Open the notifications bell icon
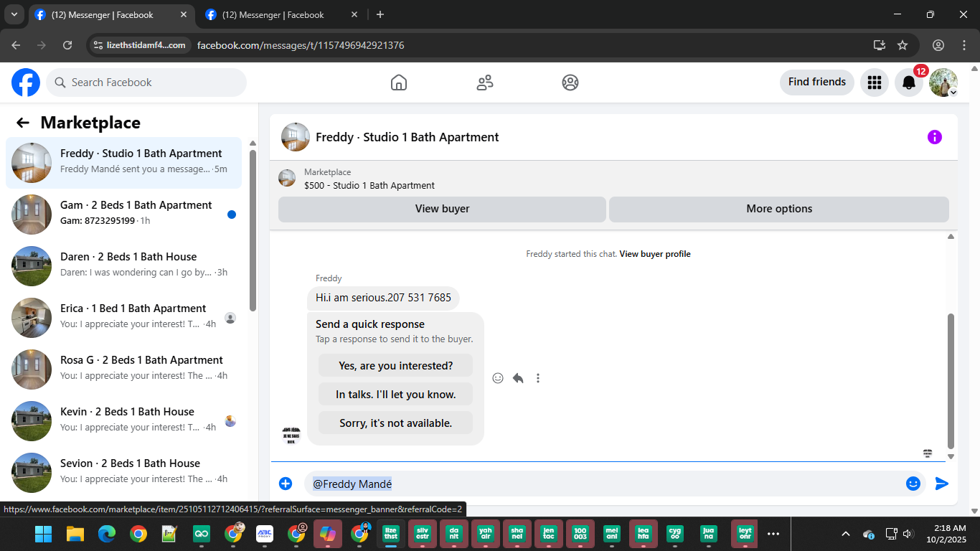Screen dimensions: 980x551 pyautogui.click(x=909, y=83)
